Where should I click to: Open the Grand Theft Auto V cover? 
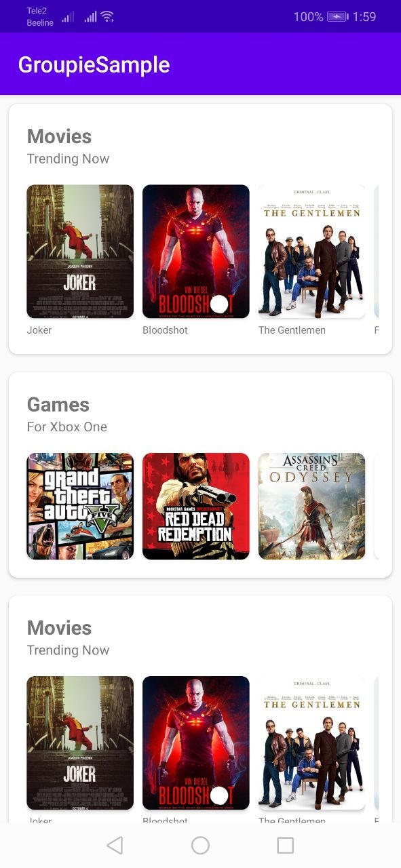point(80,507)
